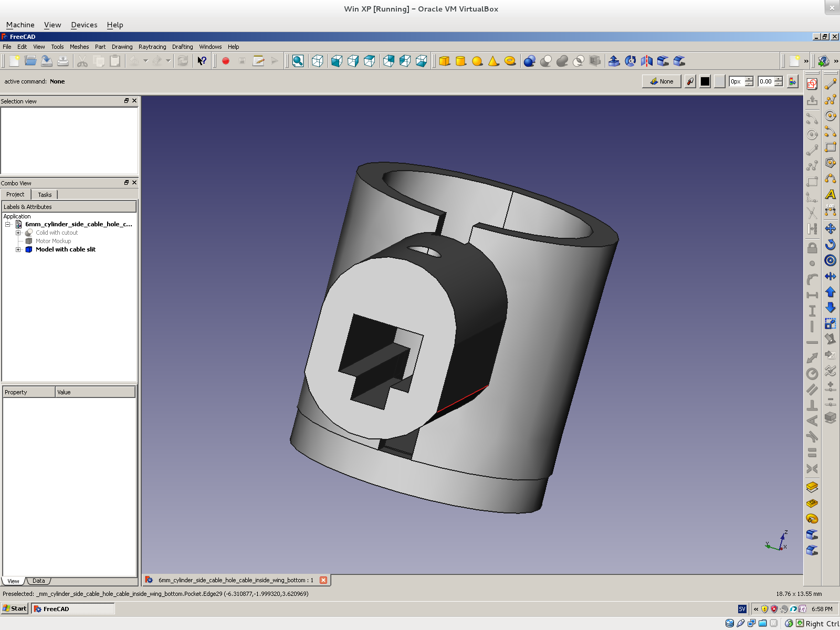Open the Part menu
840x630 pixels.
click(100, 47)
